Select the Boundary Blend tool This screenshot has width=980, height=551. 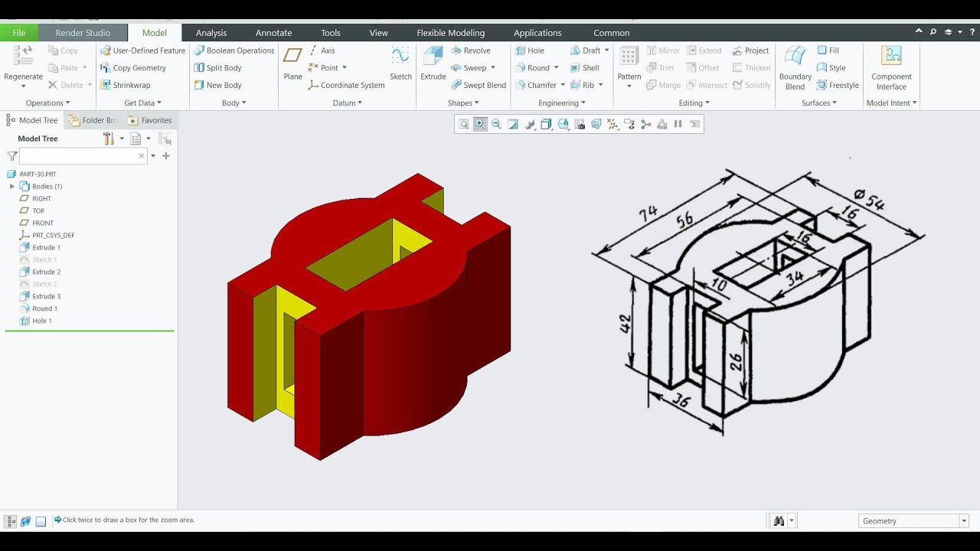[x=795, y=67]
